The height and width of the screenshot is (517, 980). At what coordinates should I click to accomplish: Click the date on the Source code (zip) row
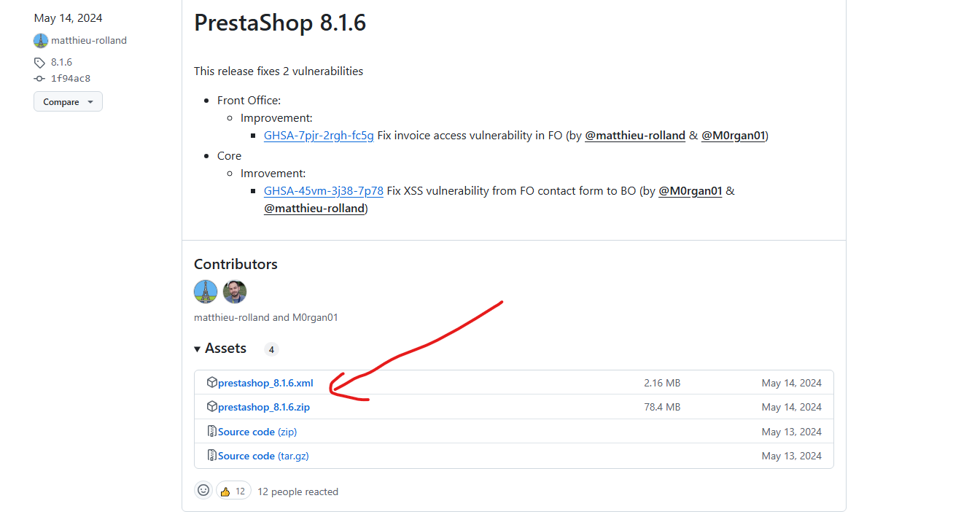coord(792,432)
